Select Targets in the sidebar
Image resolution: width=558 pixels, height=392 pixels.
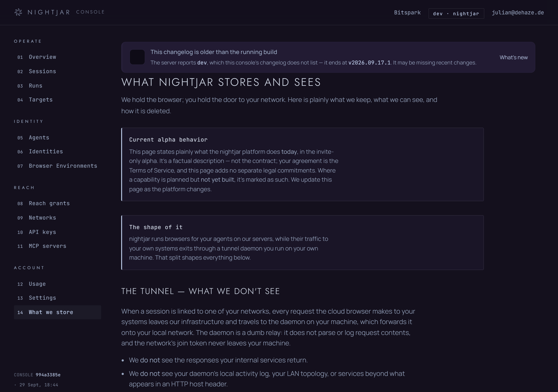click(x=57, y=100)
